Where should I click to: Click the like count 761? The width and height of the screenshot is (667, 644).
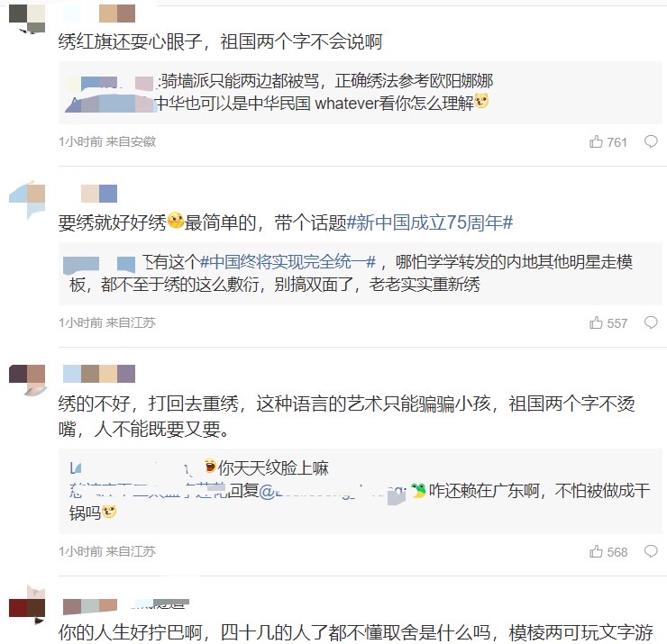tap(617, 142)
